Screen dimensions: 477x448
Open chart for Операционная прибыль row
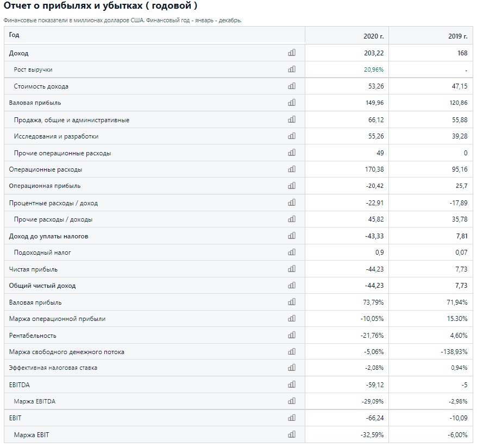291,186
